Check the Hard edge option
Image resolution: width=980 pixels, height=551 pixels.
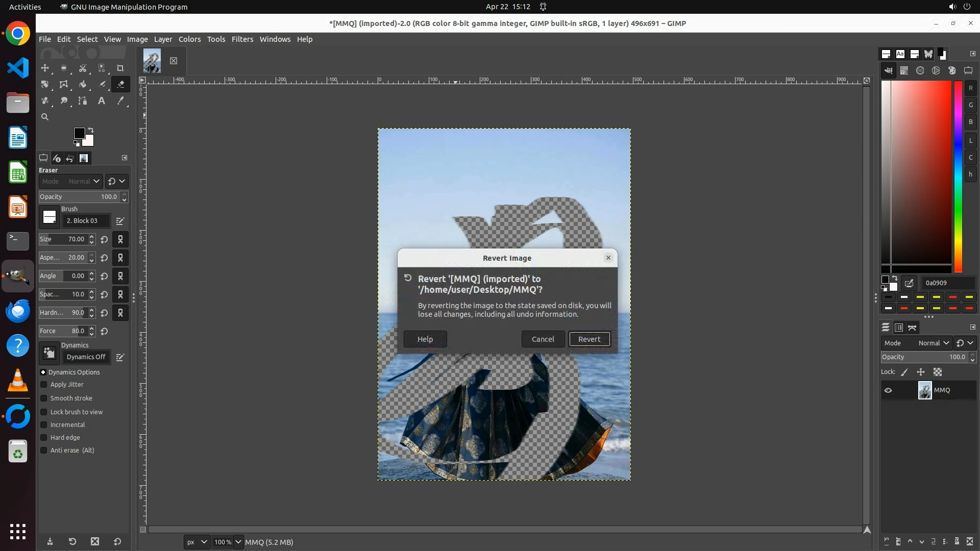click(x=44, y=438)
